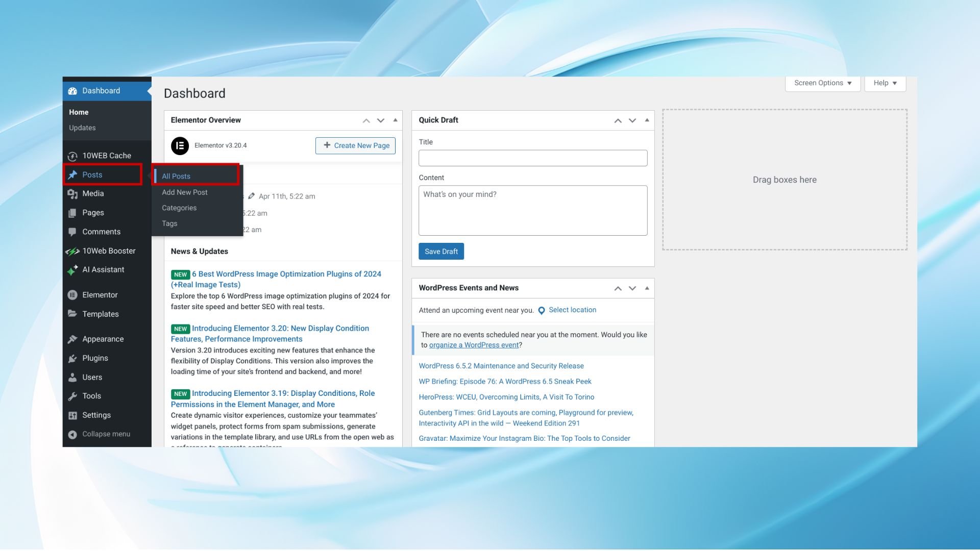
Task: Click the Create New Page button
Action: [355, 145]
